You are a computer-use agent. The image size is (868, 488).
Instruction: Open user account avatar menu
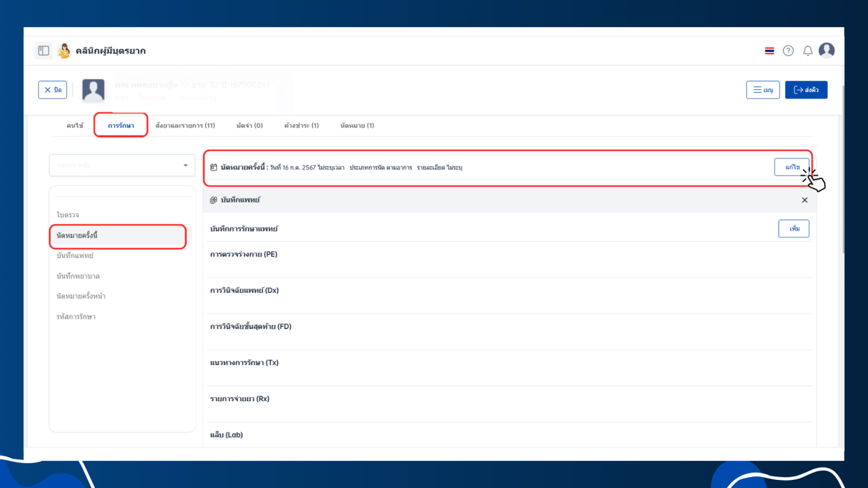coord(826,50)
